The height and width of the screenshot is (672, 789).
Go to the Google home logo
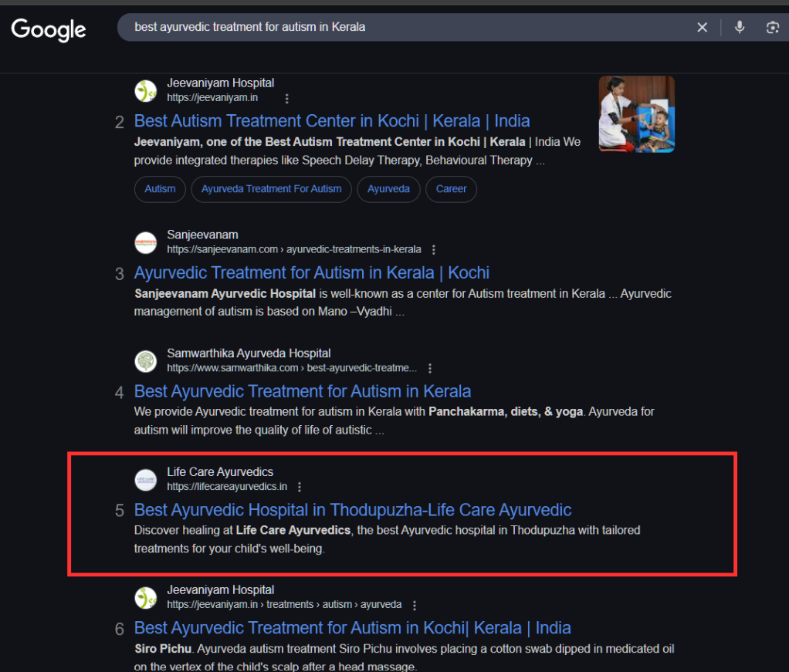click(49, 29)
